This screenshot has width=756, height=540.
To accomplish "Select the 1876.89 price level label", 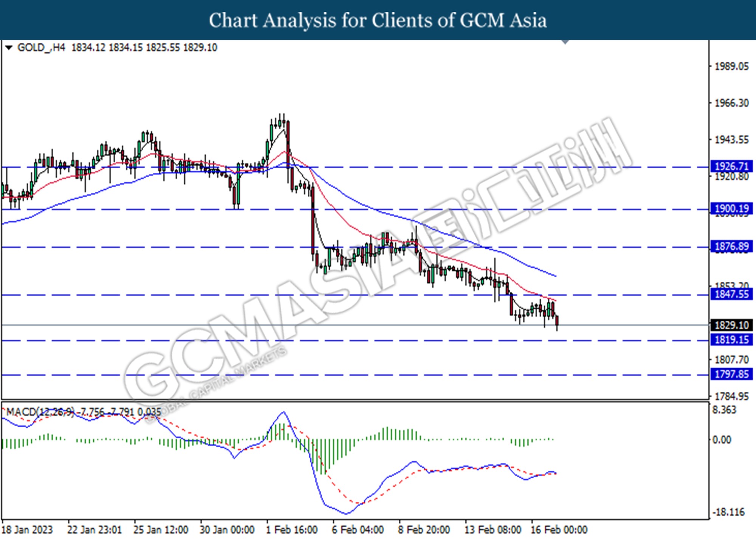I will click(731, 247).
